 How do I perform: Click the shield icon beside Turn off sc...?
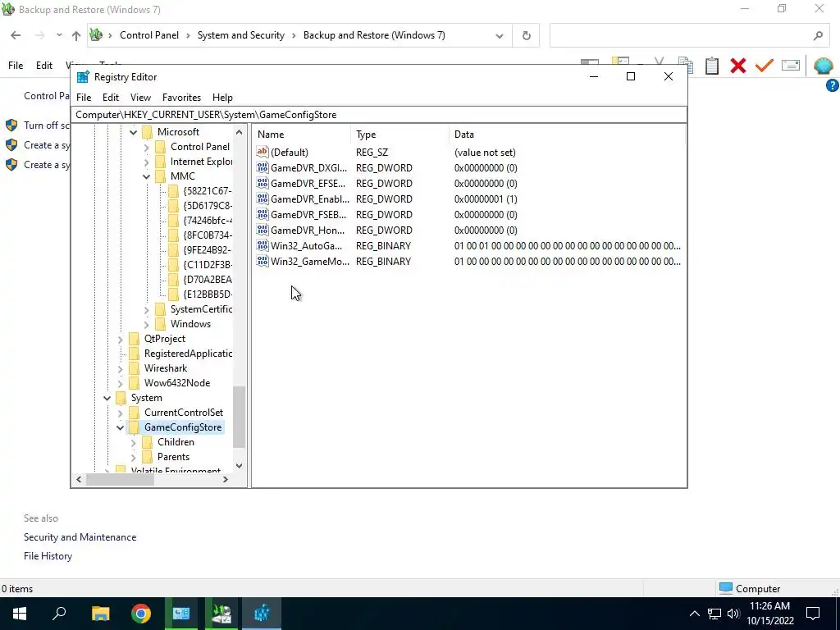11,126
